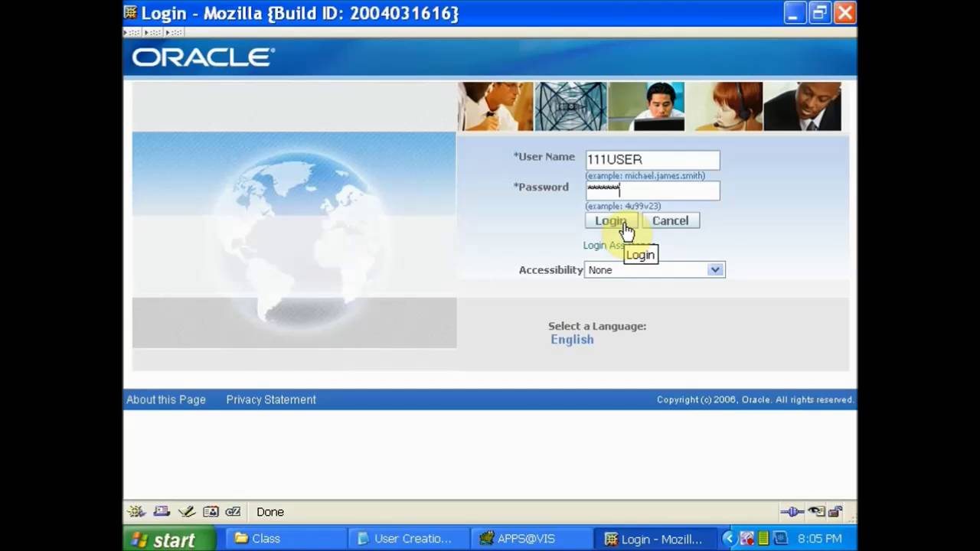
Task: Open Mozilla Navigator from status bar icon
Action: [136, 512]
